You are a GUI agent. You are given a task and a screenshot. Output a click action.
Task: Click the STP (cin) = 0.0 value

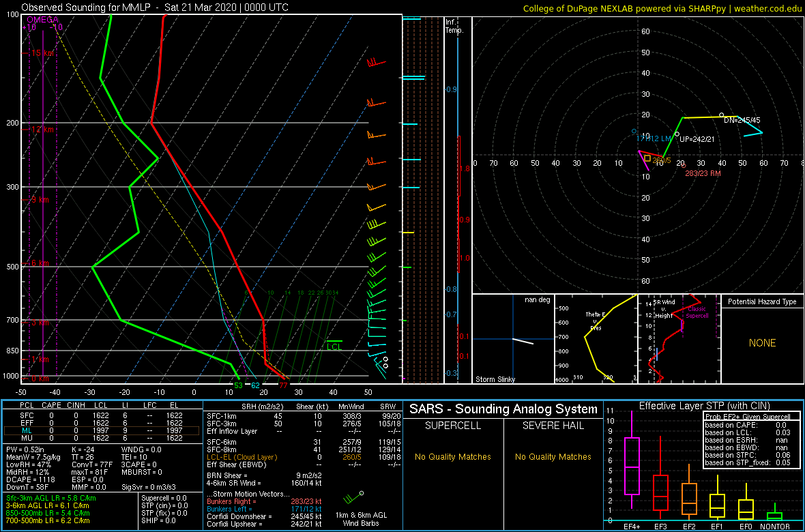pyautogui.click(x=165, y=506)
